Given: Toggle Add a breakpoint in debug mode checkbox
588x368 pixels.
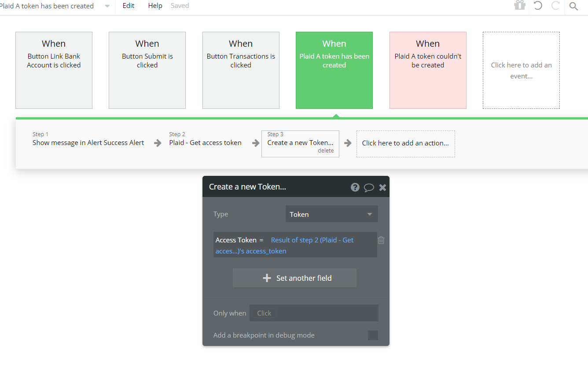Looking at the screenshot, I should pos(373,335).
